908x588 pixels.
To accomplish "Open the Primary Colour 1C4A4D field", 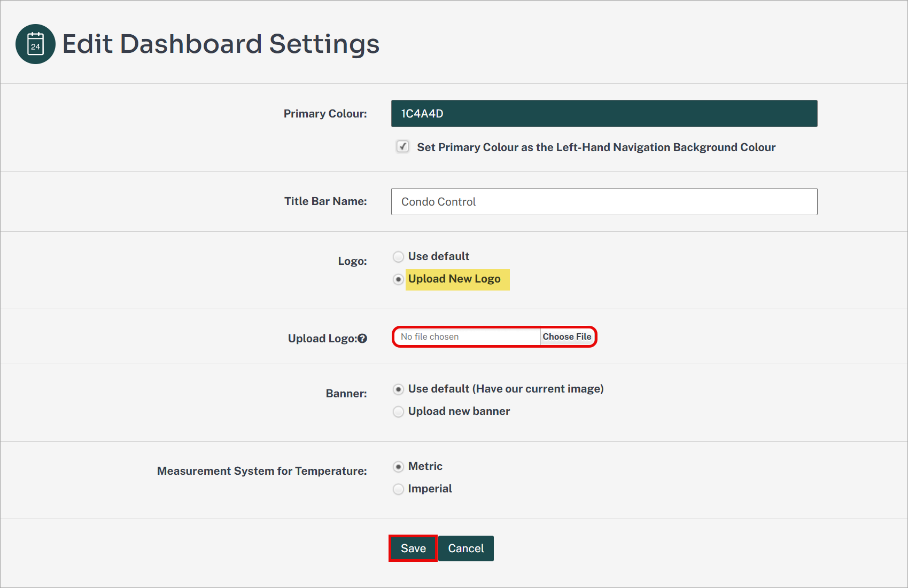I will coord(604,113).
